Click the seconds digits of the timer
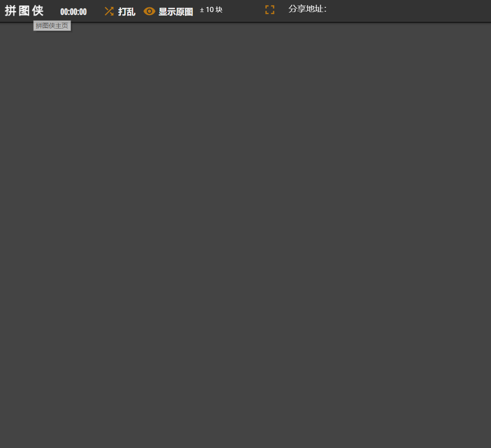This screenshot has height=448, width=491. (x=83, y=12)
